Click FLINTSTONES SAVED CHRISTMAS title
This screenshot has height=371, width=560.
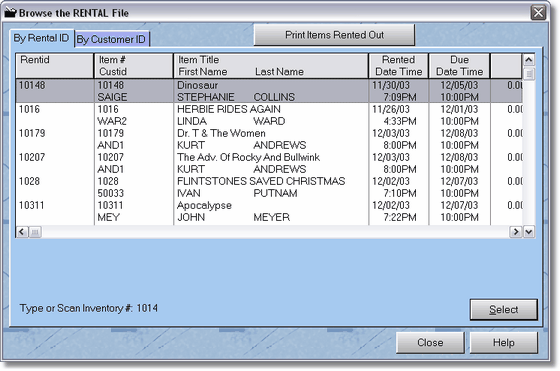click(261, 181)
